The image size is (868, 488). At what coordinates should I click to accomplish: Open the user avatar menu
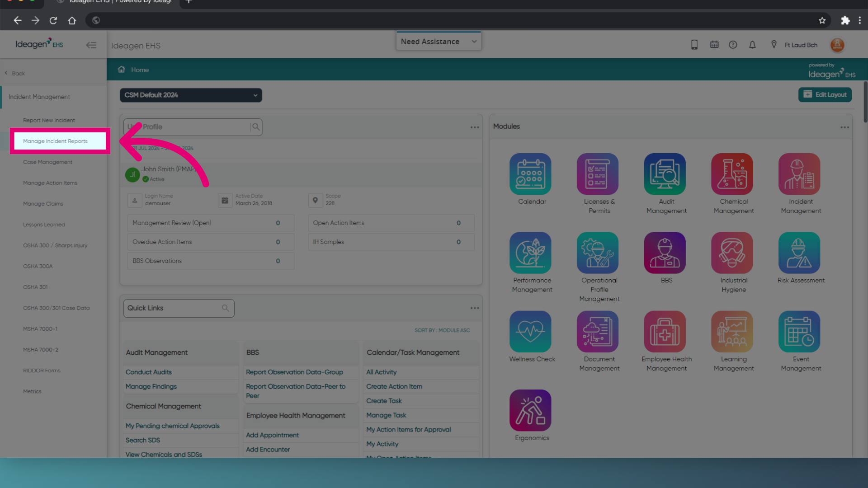(837, 45)
